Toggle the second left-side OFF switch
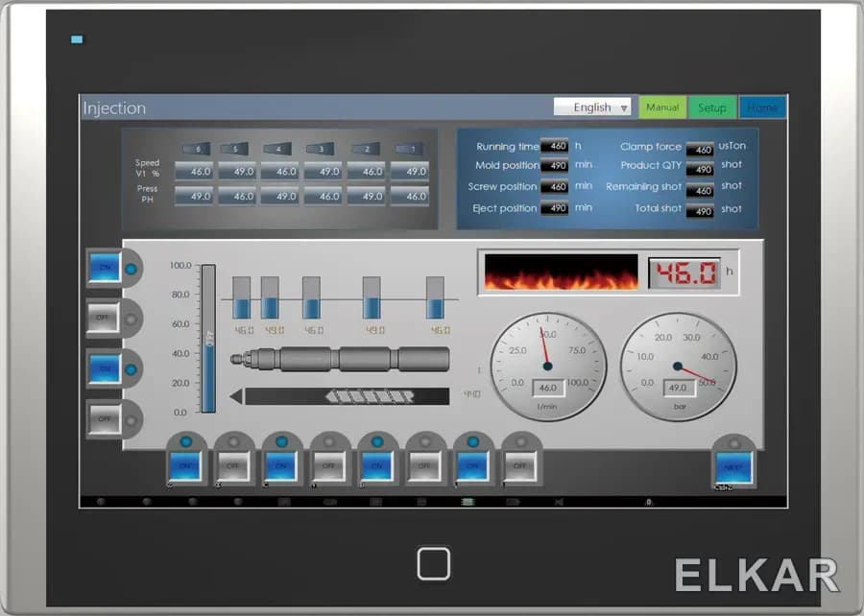Image resolution: width=864 pixels, height=616 pixels. [x=103, y=318]
